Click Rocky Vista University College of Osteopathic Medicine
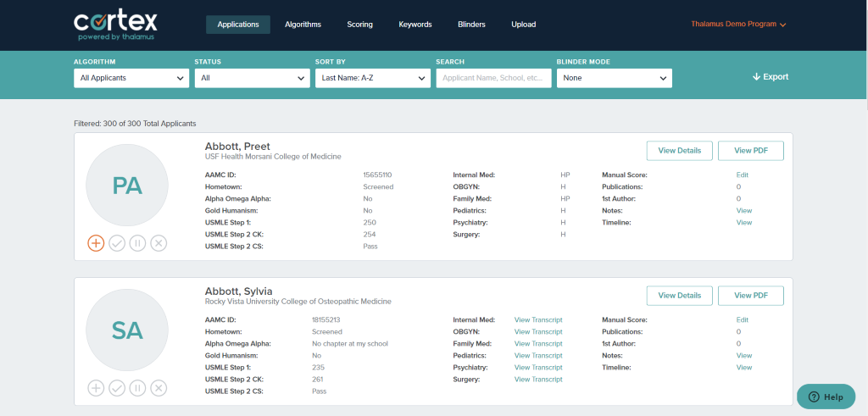The image size is (868, 416). (298, 302)
